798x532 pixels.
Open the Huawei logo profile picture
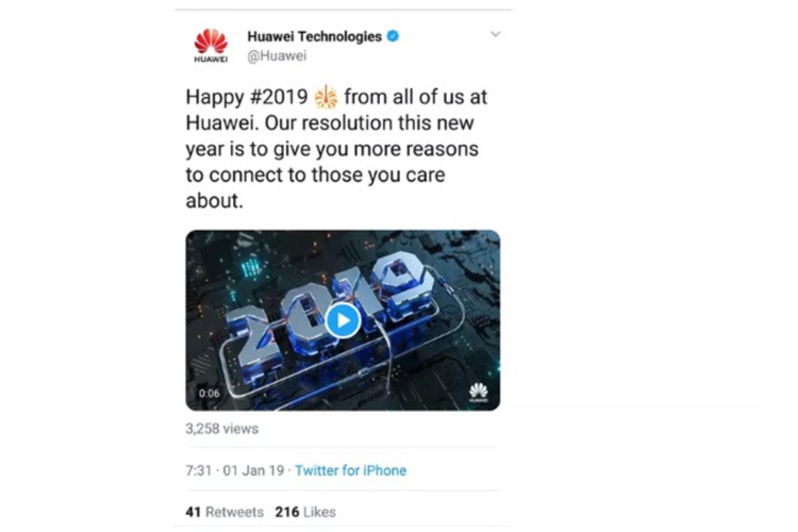coord(211,45)
